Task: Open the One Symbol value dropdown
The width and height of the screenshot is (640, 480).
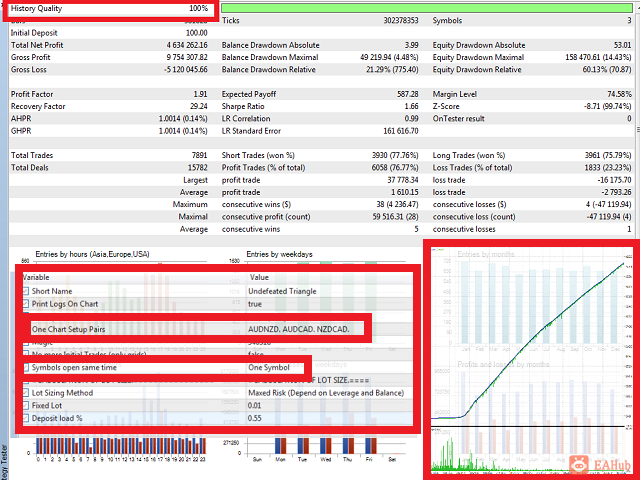Action: click(269, 367)
